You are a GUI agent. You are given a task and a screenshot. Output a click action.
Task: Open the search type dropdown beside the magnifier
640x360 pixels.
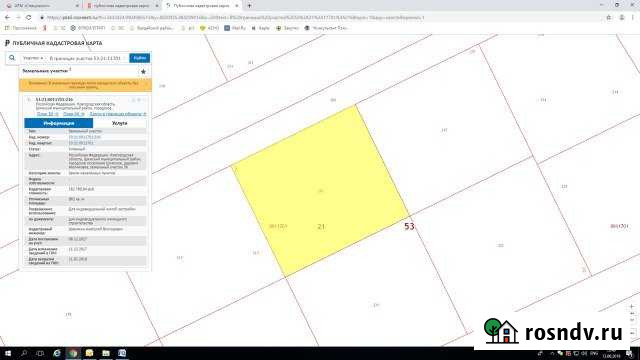[33, 58]
